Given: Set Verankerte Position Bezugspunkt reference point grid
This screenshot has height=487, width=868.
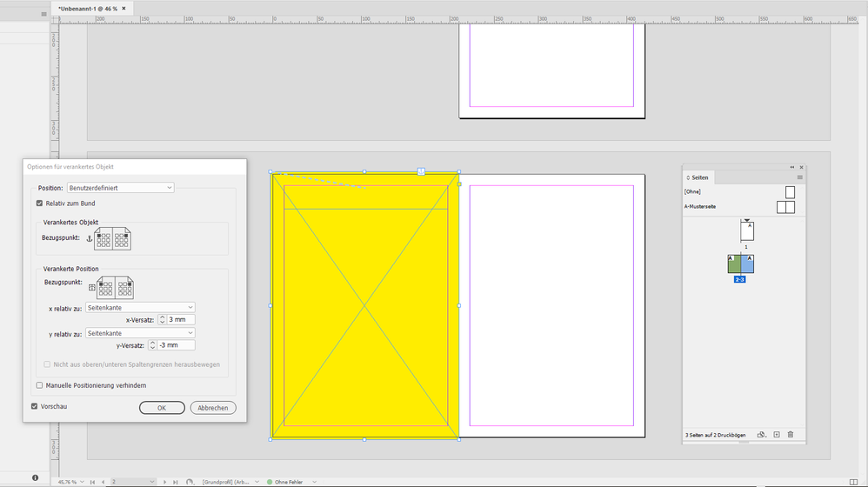Looking at the screenshot, I should (115, 288).
